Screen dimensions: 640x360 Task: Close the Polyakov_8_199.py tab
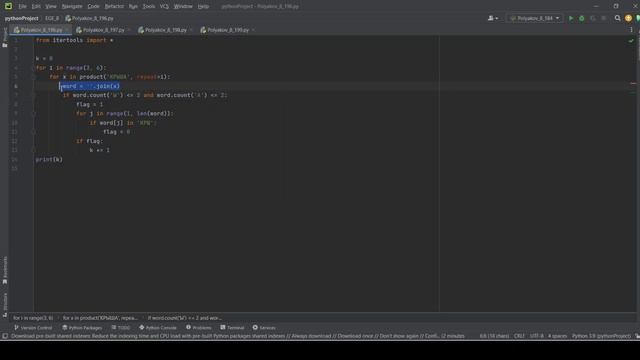click(253, 30)
